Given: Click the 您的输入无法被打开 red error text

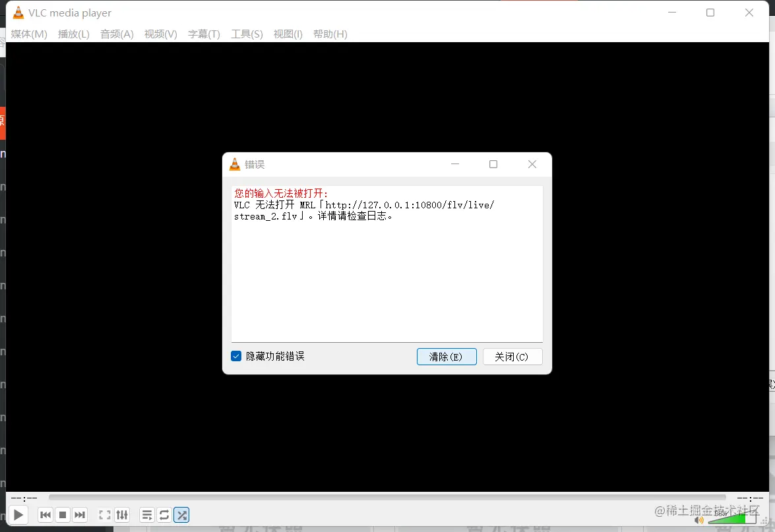Looking at the screenshot, I should 281,193.
